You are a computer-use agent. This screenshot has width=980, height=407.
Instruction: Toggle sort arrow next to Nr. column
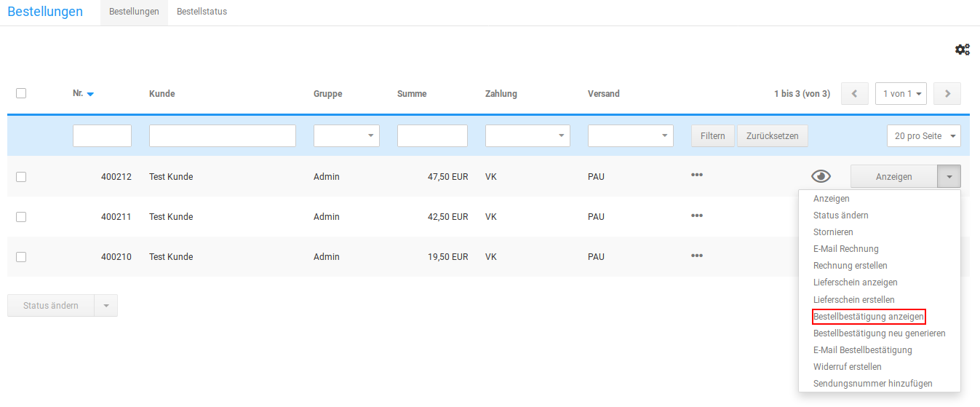90,94
